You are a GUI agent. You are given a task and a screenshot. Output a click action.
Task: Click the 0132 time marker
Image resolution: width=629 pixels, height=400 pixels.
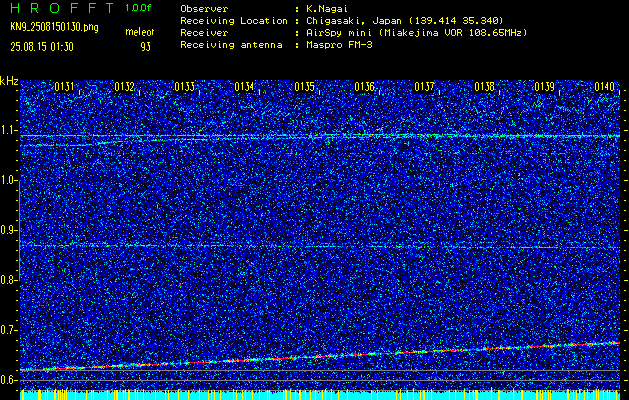coord(124,87)
